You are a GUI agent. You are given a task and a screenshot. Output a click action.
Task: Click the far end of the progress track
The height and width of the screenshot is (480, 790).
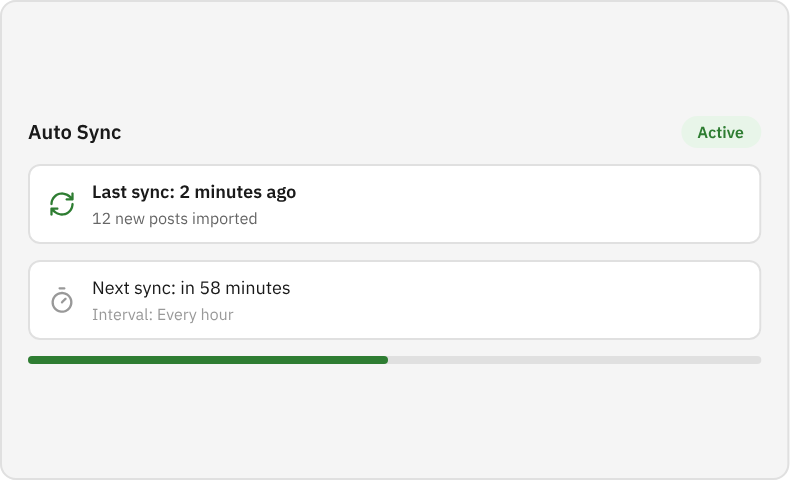(758, 359)
